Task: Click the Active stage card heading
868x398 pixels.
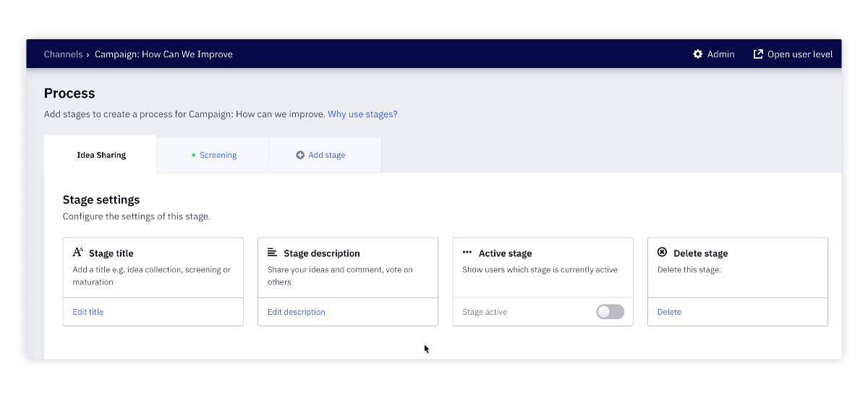Action: (506, 253)
